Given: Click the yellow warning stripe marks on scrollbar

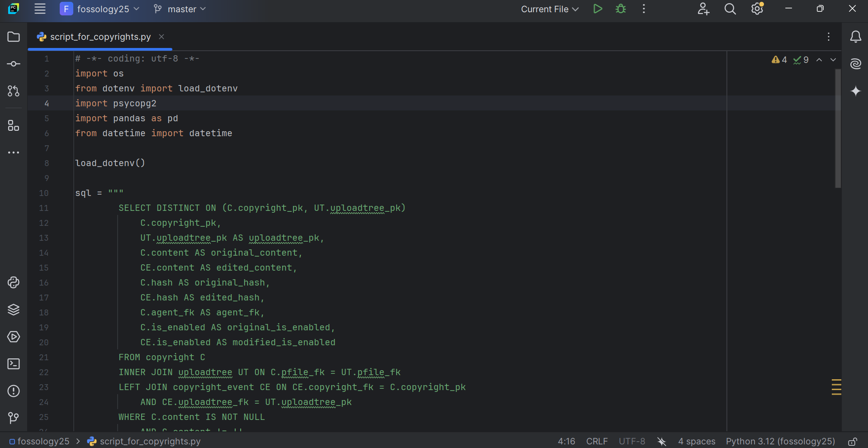Looking at the screenshot, I should tap(836, 387).
